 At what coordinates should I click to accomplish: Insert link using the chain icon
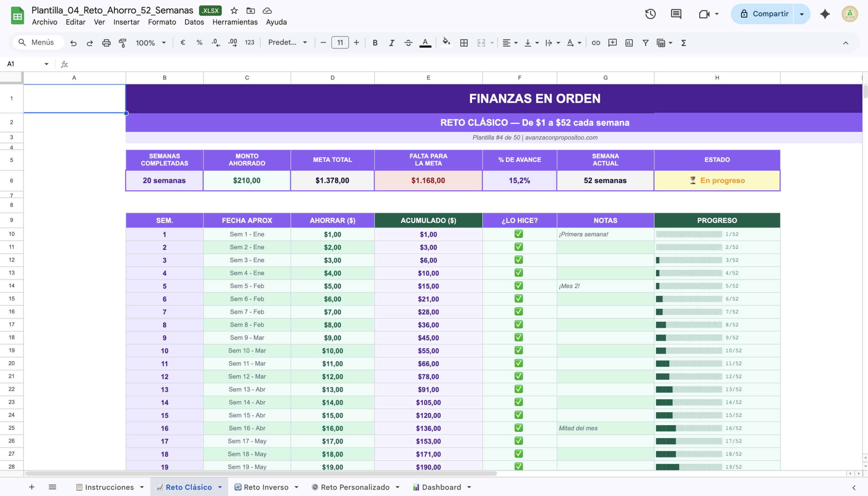(596, 43)
